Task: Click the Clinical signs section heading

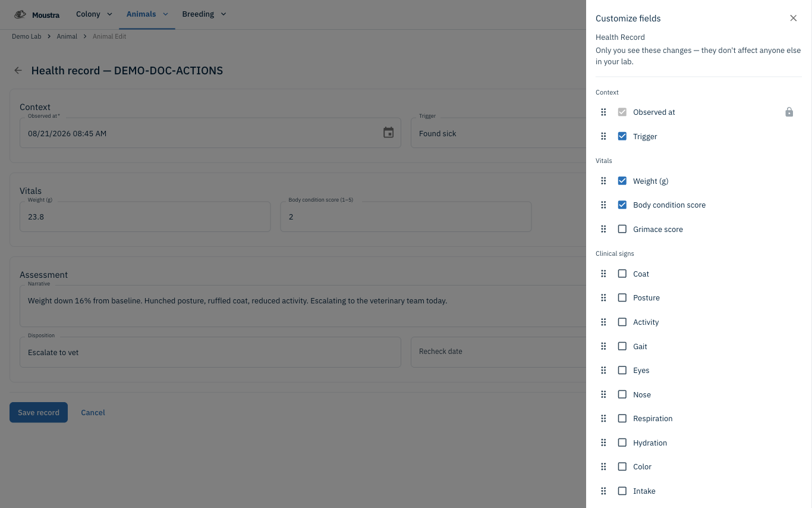Action: (615, 253)
